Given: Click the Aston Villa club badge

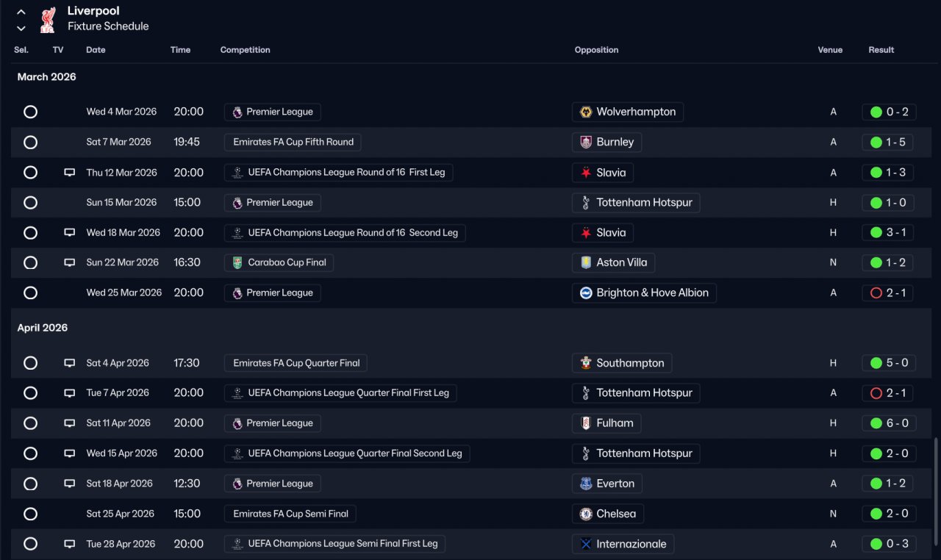Looking at the screenshot, I should pyautogui.click(x=586, y=263).
